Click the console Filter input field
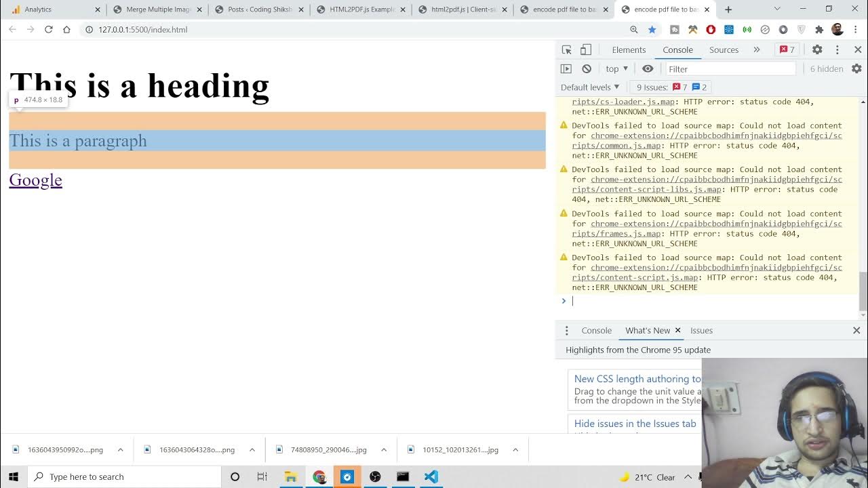Viewport: 868px width, 488px height. pos(729,68)
